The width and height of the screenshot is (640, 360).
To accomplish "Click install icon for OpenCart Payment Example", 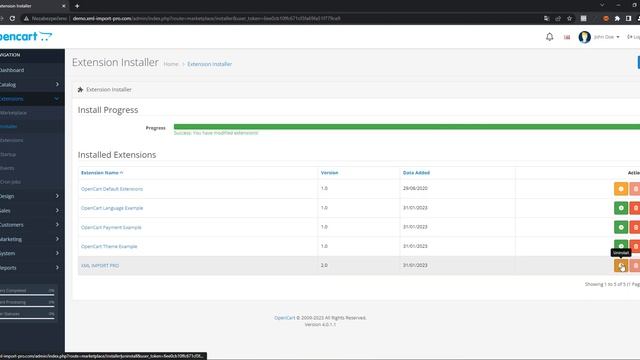I will click(621, 227).
